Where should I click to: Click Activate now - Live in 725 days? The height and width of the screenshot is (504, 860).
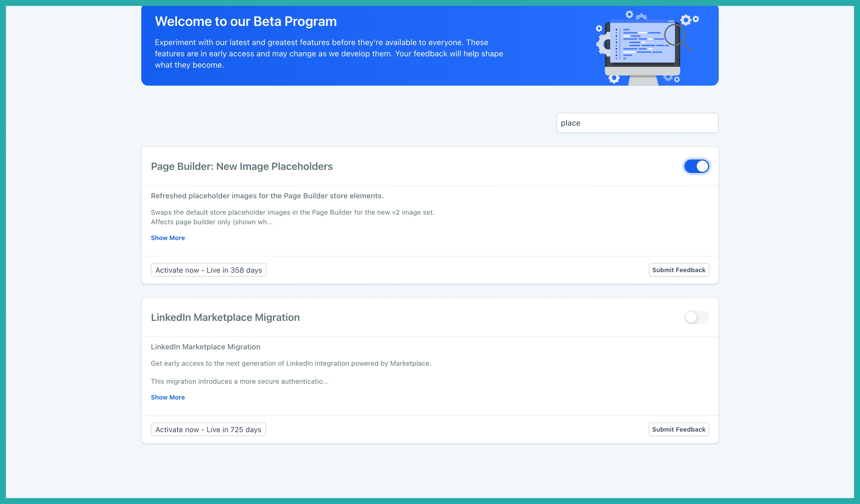pos(208,429)
